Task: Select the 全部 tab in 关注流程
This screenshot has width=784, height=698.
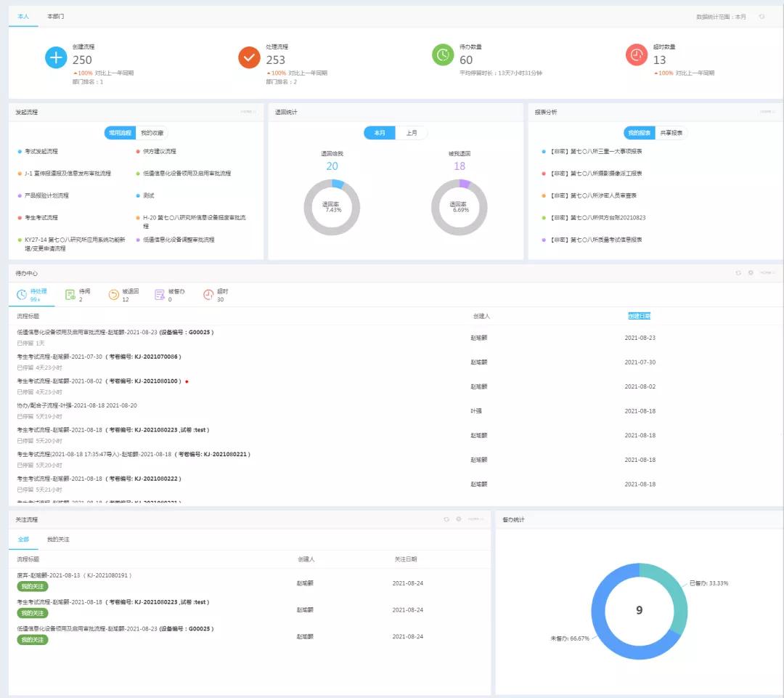Action: pyautogui.click(x=23, y=540)
